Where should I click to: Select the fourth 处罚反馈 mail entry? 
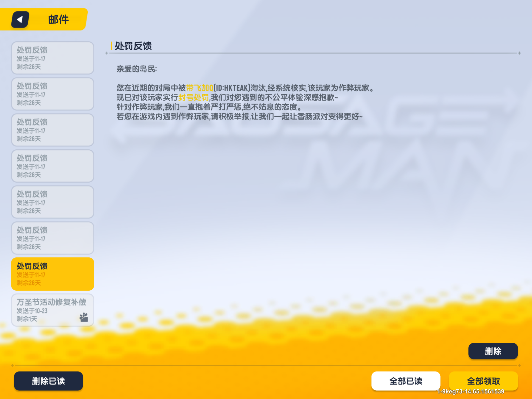pyautogui.click(x=52, y=166)
